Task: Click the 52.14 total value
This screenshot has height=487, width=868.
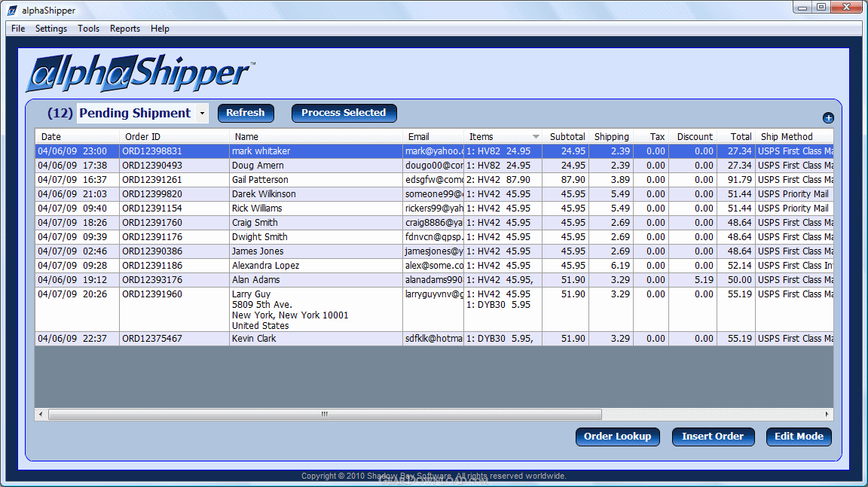Action: [740, 266]
